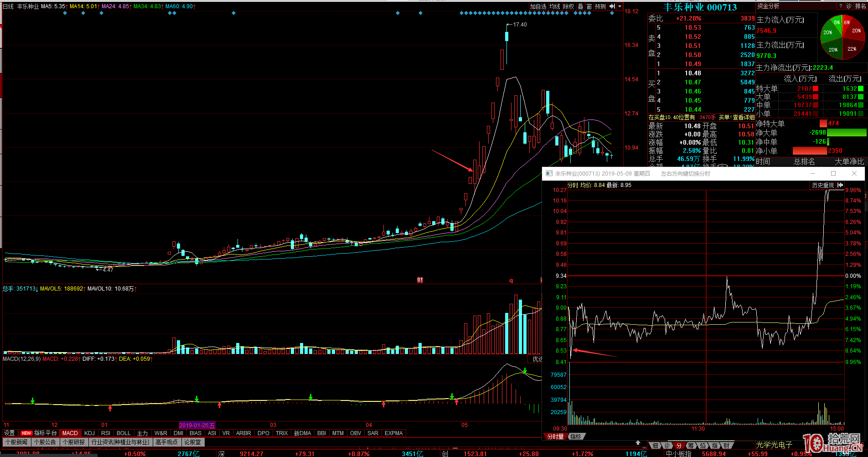868x457 pixels.
Task: Click the 中小板指 index in status bar
Action: click(x=678, y=453)
